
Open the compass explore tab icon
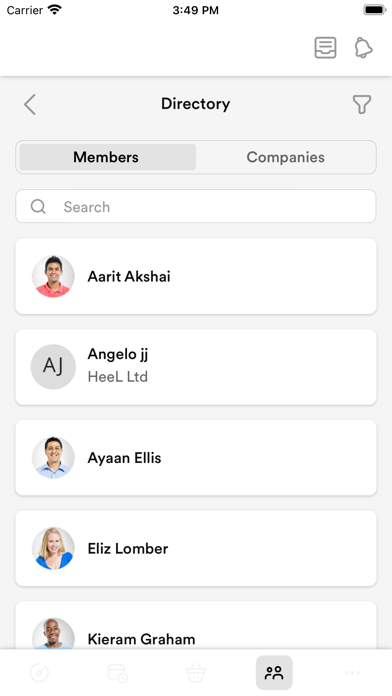[40, 673]
